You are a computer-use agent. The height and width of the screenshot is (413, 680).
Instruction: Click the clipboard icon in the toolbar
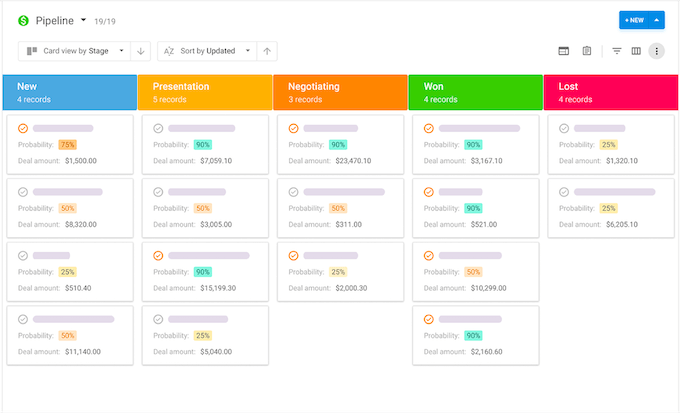[587, 51]
